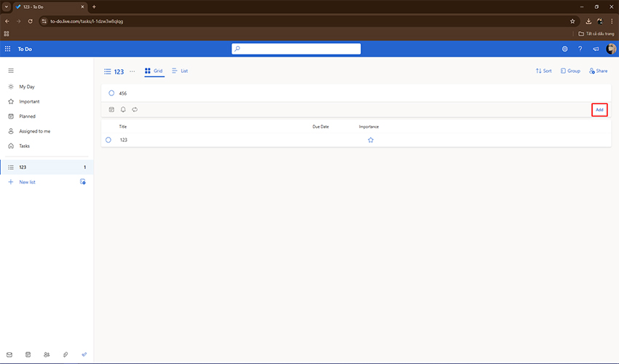Open list options three-dot menu
The image size is (619, 364).
pos(132,71)
